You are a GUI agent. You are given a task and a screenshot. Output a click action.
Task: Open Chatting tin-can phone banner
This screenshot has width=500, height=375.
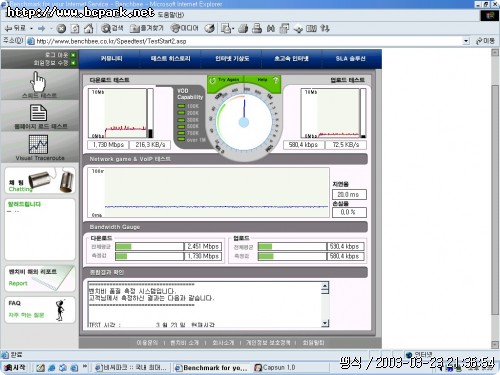(x=40, y=181)
